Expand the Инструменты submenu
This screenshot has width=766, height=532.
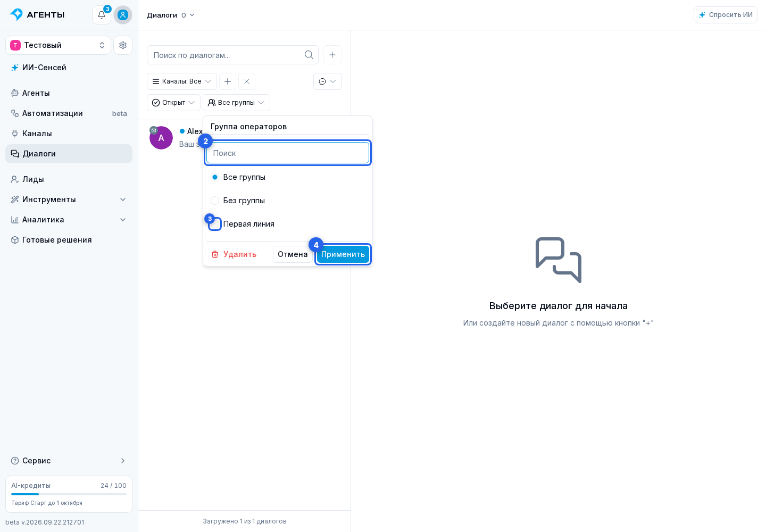tap(69, 199)
